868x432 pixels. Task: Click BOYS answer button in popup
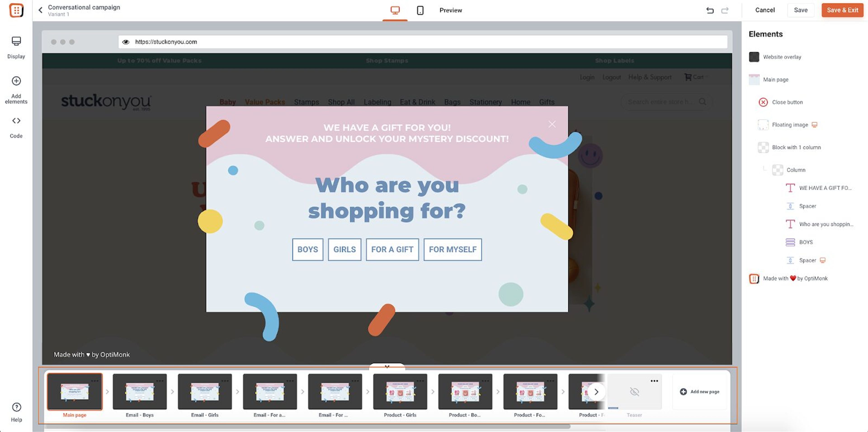308,250
